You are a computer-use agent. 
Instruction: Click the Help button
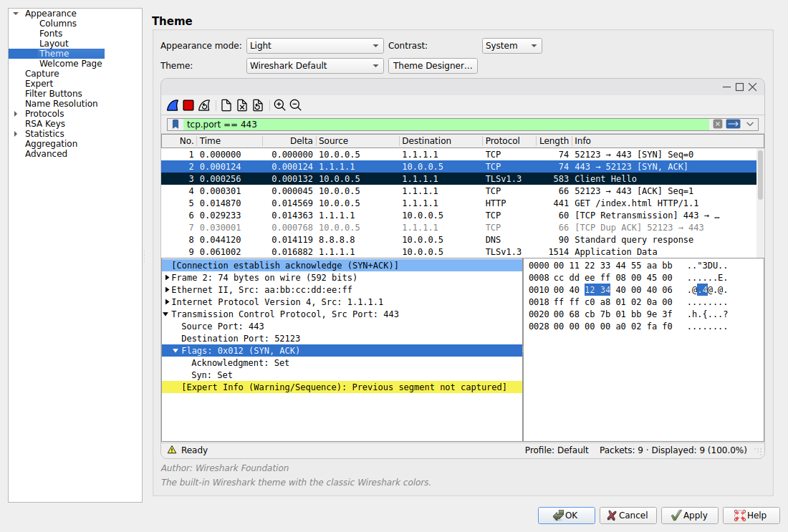coord(751,516)
